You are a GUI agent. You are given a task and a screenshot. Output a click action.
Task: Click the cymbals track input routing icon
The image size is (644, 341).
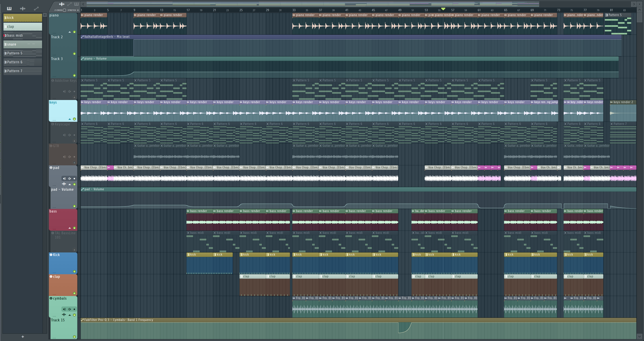tap(64, 309)
